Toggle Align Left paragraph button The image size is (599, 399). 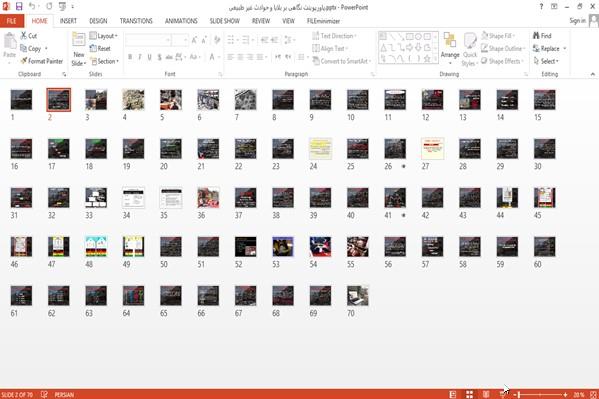pyautogui.click(x=230, y=57)
